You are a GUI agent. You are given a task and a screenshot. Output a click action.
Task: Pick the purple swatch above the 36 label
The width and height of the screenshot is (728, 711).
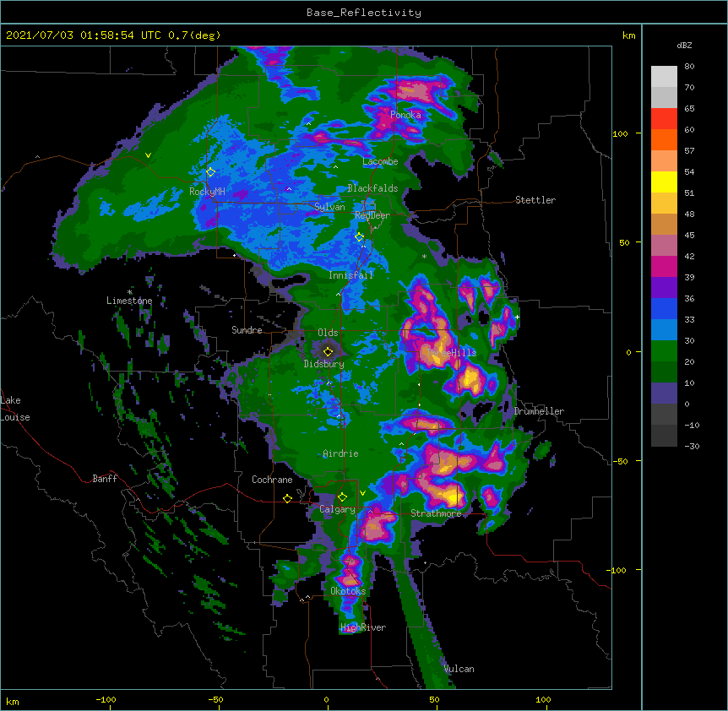coord(664,288)
